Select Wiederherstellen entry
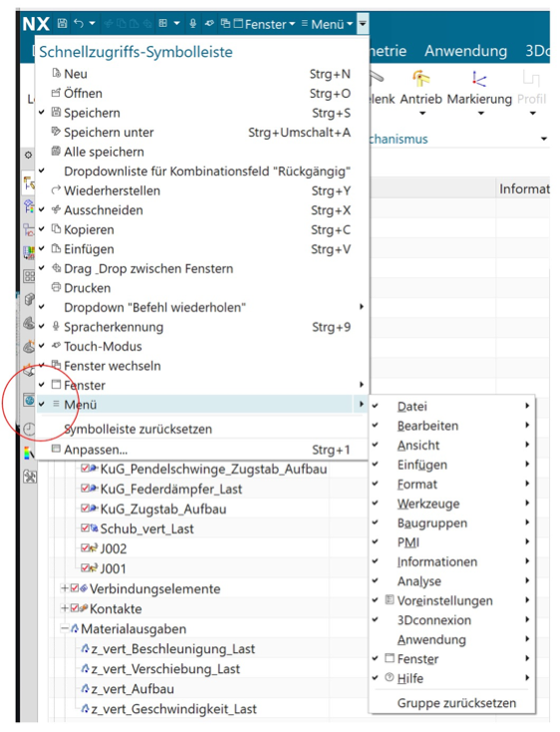560x732 pixels. click(202, 190)
